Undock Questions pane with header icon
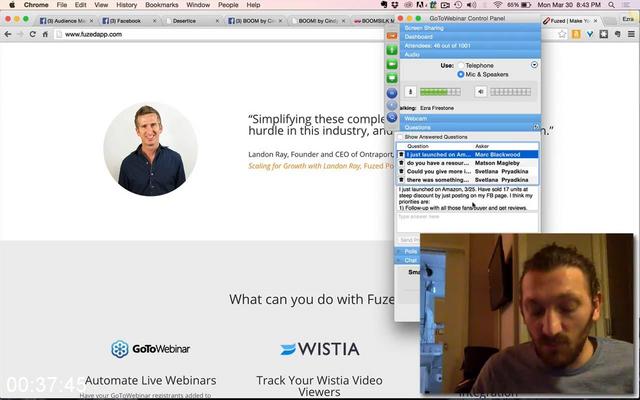 point(536,127)
